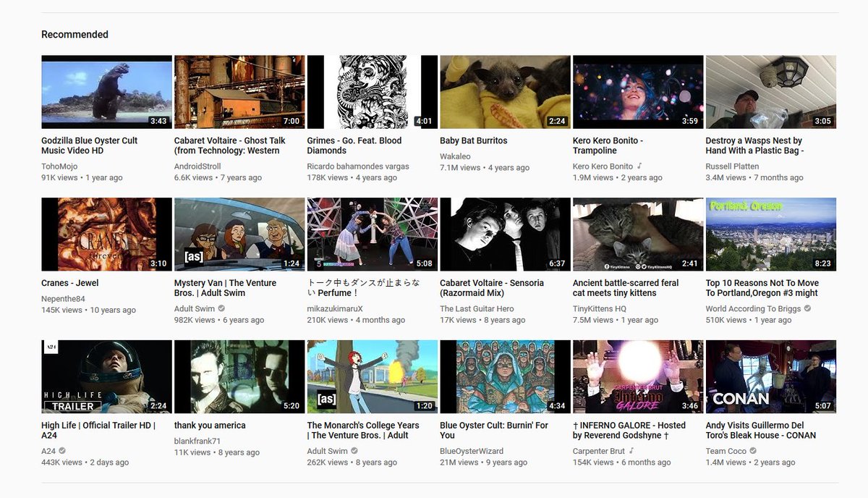Open the Monarch's College Years thumbnail
This screenshot has width=868, height=498.
[373, 377]
